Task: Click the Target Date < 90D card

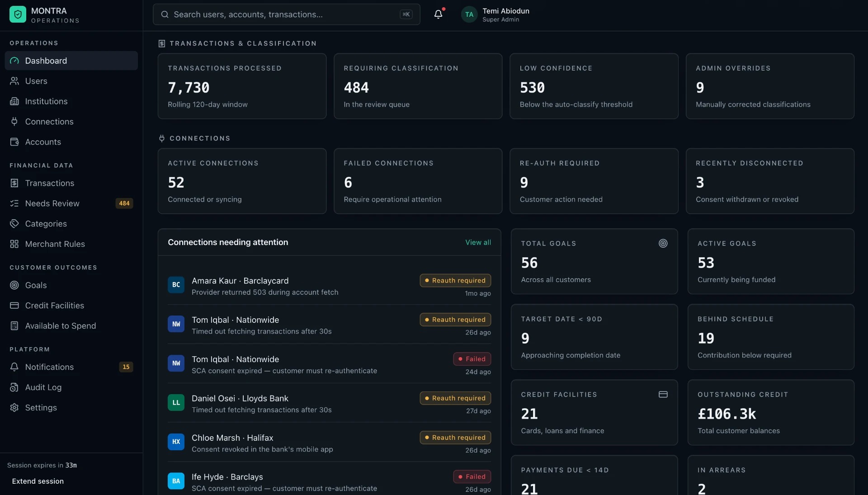Action: pyautogui.click(x=594, y=337)
